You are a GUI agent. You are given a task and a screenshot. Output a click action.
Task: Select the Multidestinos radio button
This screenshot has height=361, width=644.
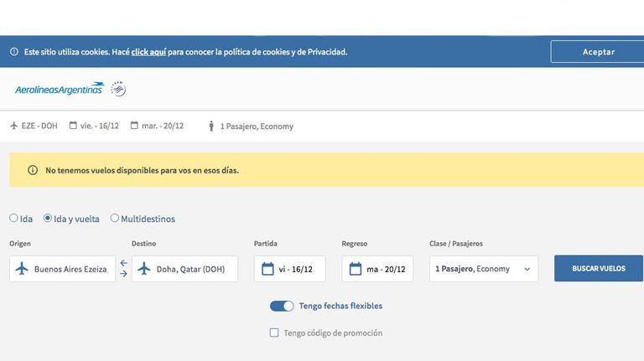[115, 218]
